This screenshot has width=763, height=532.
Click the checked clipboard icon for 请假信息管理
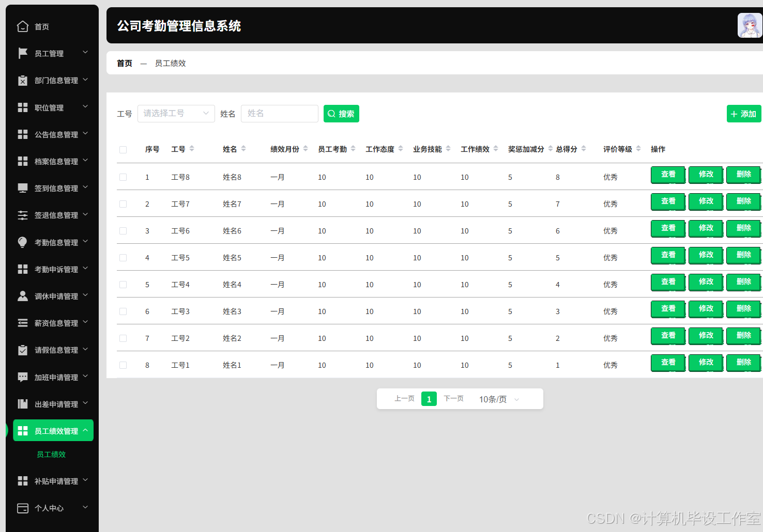(x=23, y=350)
